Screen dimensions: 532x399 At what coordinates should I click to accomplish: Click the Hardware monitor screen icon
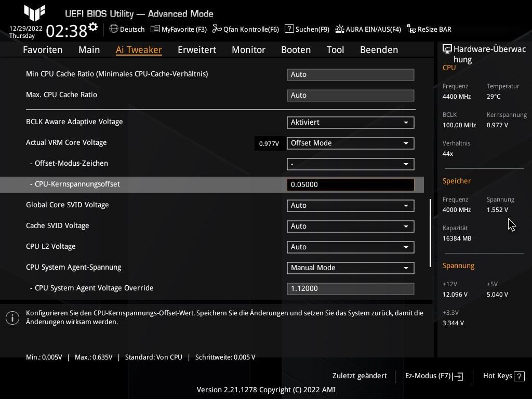(x=447, y=49)
